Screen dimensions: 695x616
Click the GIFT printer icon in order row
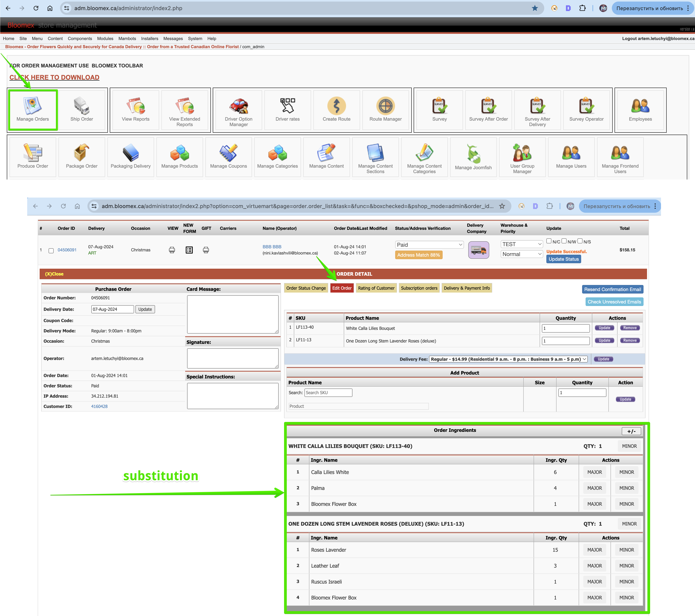click(x=206, y=250)
